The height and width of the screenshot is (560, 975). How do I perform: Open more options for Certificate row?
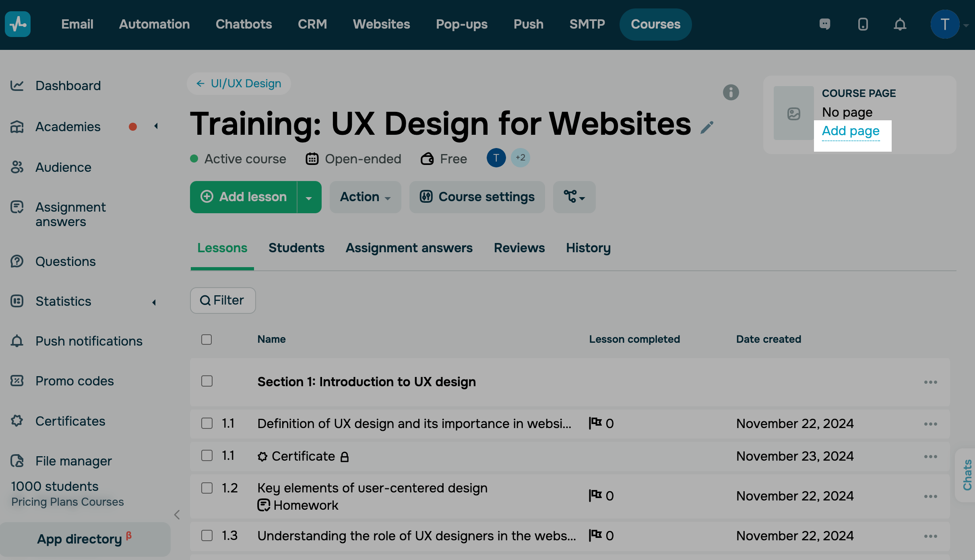(930, 457)
